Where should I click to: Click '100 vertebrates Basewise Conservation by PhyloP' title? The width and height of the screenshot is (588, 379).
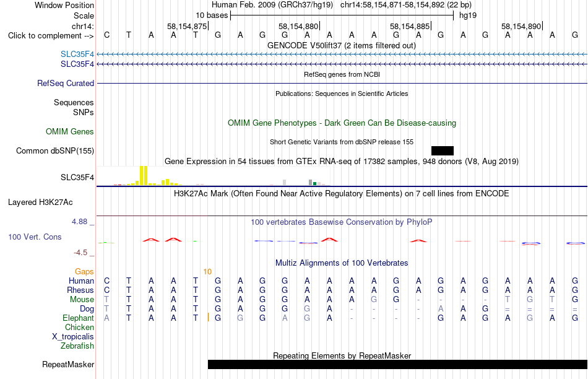click(342, 222)
